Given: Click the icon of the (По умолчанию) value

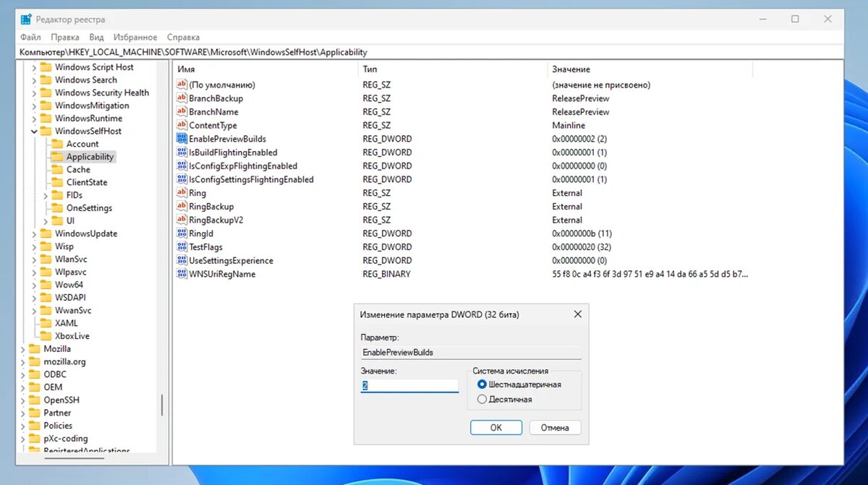Looking at the screenshot, I should [182, 85].
